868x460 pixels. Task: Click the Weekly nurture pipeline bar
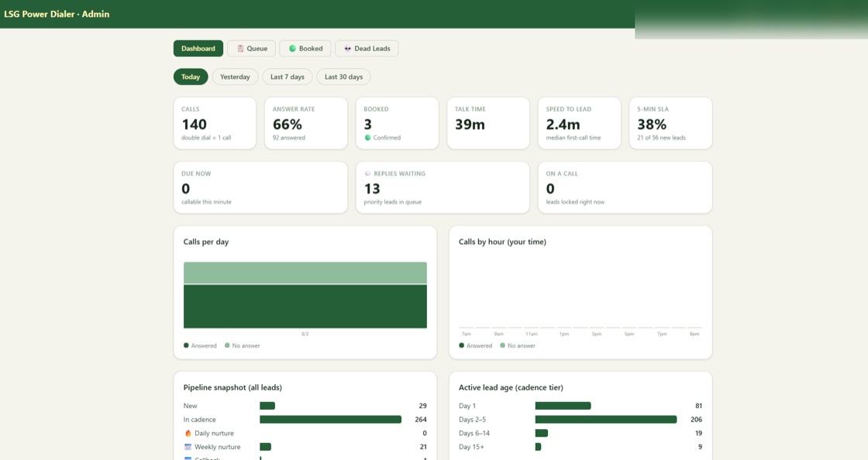265,447
